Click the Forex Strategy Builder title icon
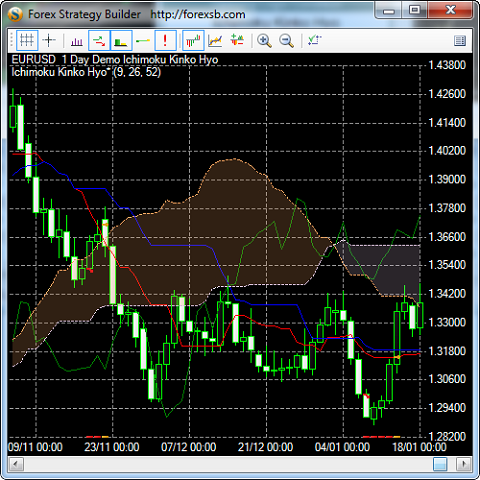480x480 pixels. coord(15,14)
